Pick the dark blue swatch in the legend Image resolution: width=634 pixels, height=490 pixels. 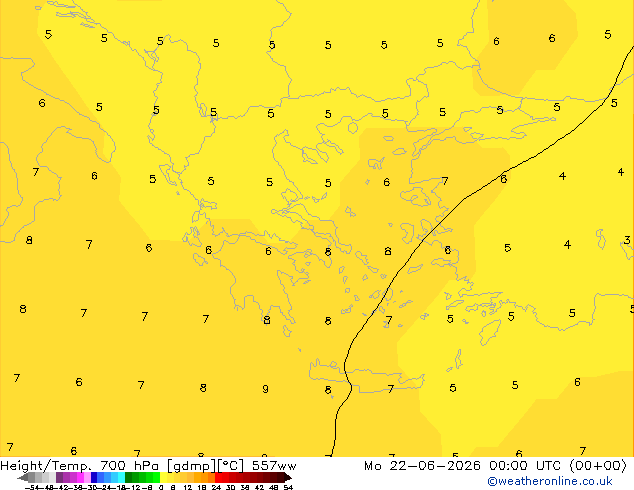[94, 478]
